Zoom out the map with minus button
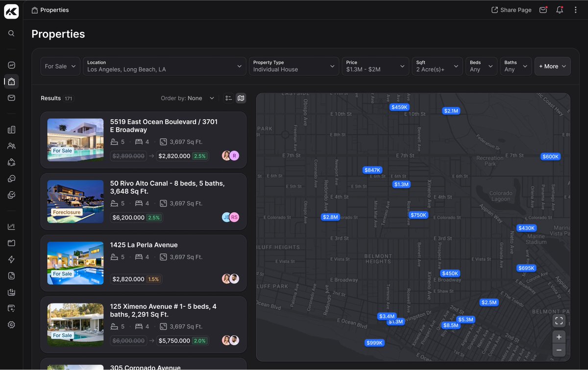Viewport: 588px width, 370px height. (559, 350)
